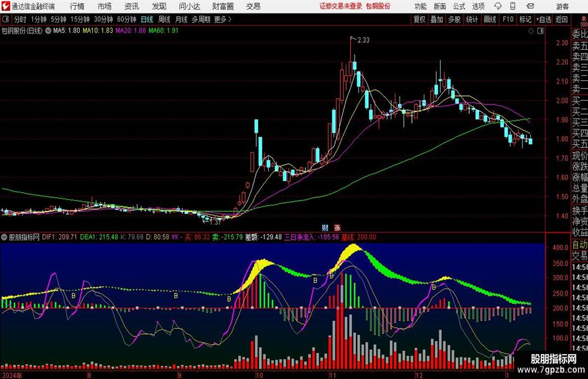
Task: Click the 1.37 low price label
Action: pyautogui.click(x=215, y=222)
